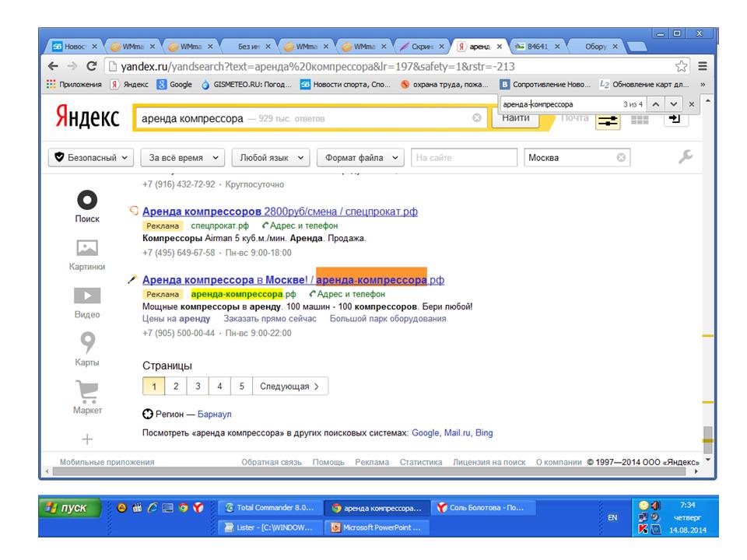Close the active аренд tab
This screenshot has width=747, height=560.
coord(500,46)
